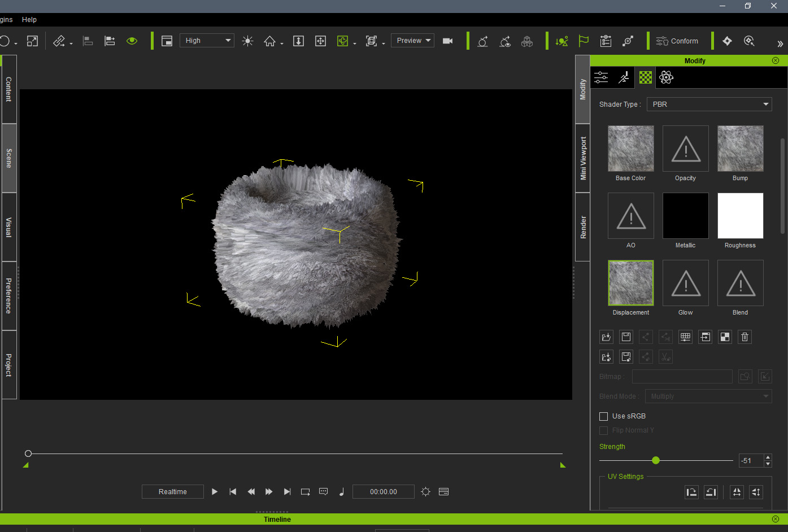
Task: Select the AO texture slot
Action: (x=630, y=216)
